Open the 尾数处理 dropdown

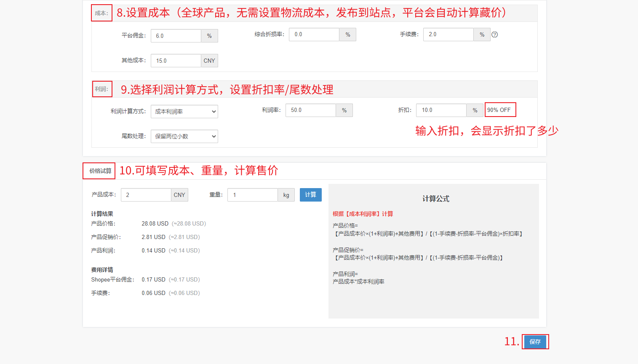click(184, 136)
